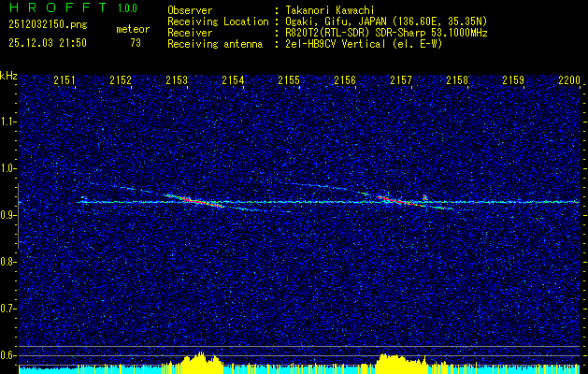The image size is (588, 374).
Task: Click the 2159 time marker
Action: tap(513, 79)
